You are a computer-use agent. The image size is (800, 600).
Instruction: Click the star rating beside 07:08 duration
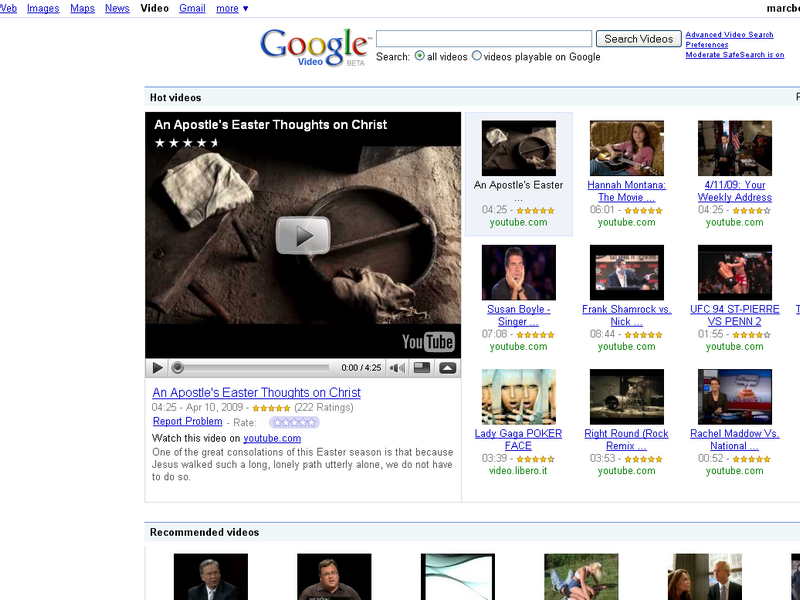pyautogui.click(x=535, y=335)
